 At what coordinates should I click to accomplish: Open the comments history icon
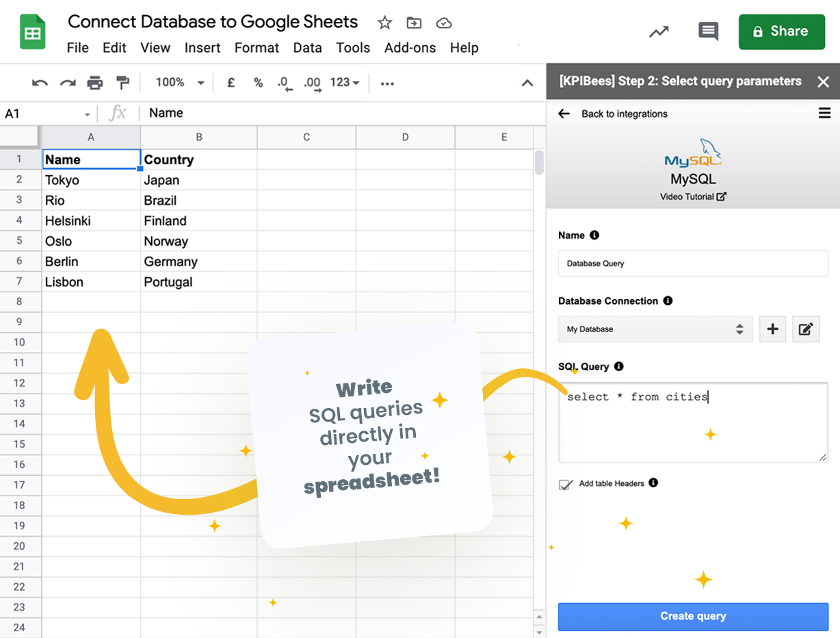point(708,31)
